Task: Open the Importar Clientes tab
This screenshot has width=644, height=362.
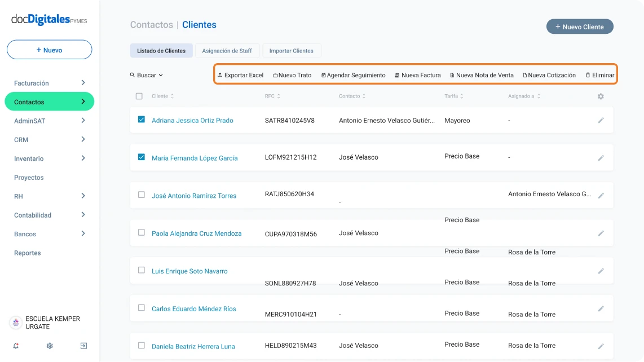Action: pyautogui.click(x=291, y=51)
